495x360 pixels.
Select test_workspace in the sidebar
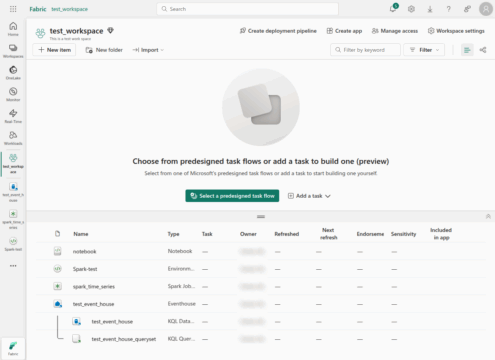point(13,163)
